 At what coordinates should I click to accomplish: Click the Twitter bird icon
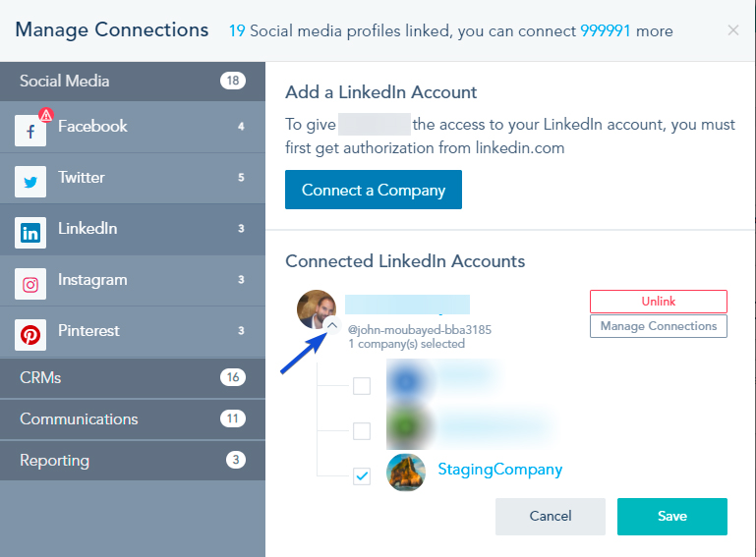click(30, 181)
